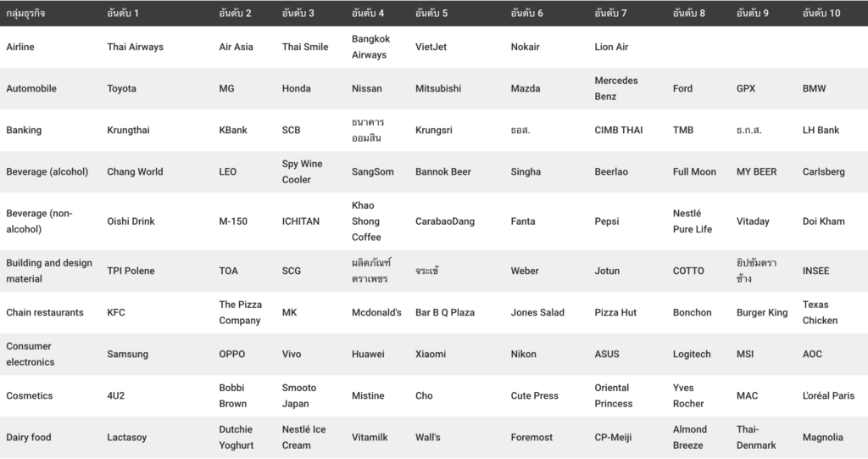The width and height of the screenshot is (868, 459).
Task: Click the TPI Polene cell
Action: click(131, 271)
